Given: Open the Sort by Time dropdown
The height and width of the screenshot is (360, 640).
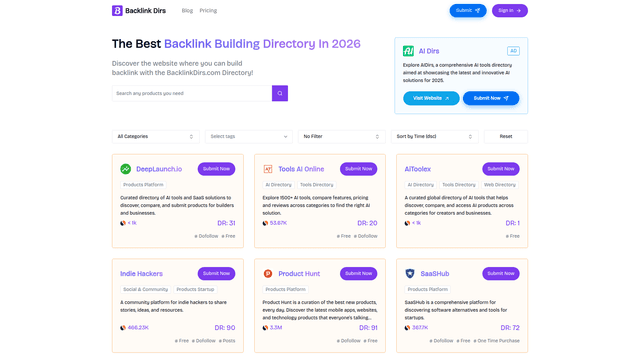Looking at the screenshot, I should (435, 136).
